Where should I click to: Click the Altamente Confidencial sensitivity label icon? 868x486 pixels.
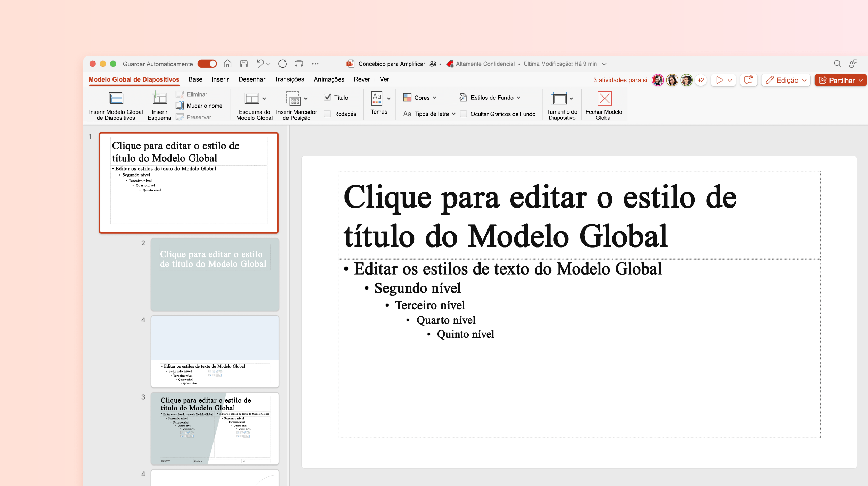pyautogui.click(x=450, y=64)
